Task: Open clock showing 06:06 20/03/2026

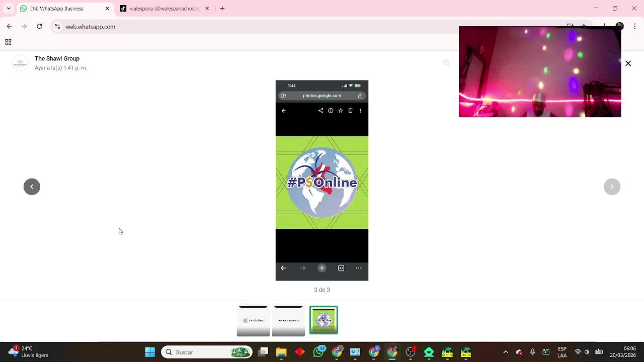Action: pyautogui.click(x=623, y=352)
